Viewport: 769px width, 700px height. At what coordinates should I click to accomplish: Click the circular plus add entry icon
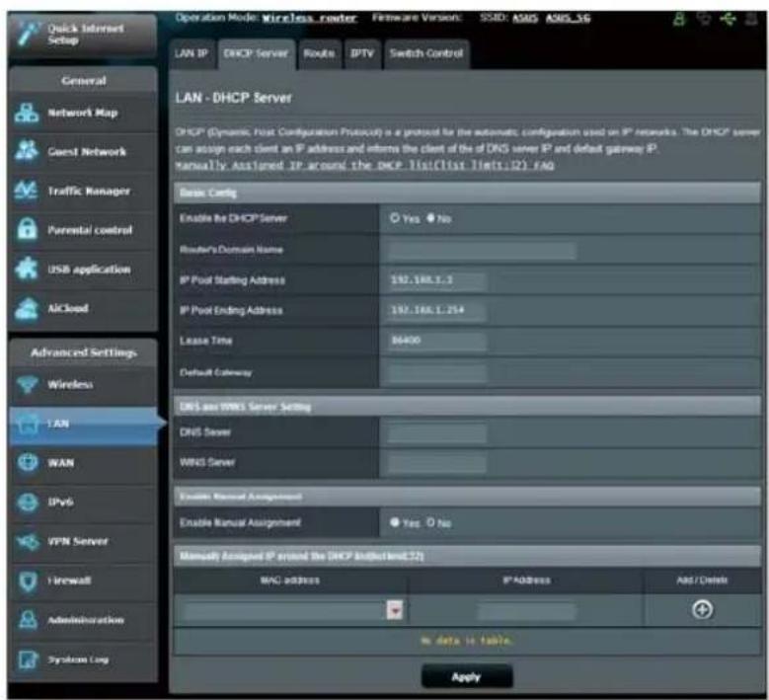[x=702, y=610]
